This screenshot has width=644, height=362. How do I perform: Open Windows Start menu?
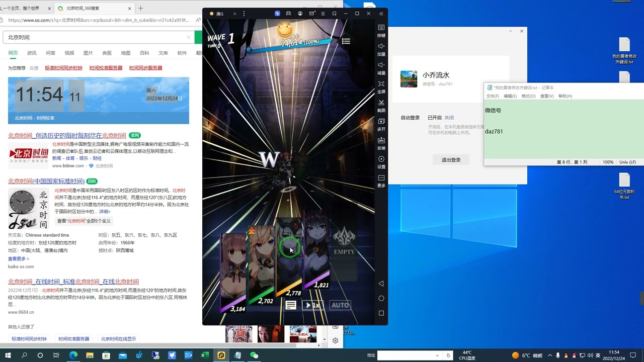[8, 355]
